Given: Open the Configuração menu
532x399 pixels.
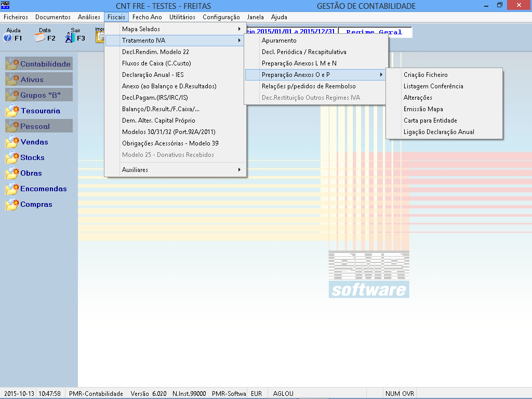Looking at the screenshot, I should (221, 17).
